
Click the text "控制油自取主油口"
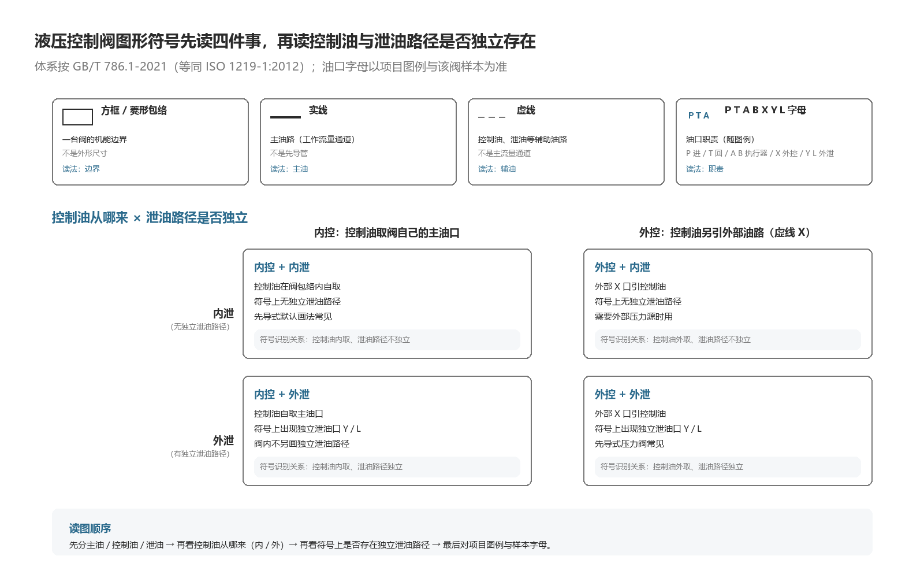289,414
